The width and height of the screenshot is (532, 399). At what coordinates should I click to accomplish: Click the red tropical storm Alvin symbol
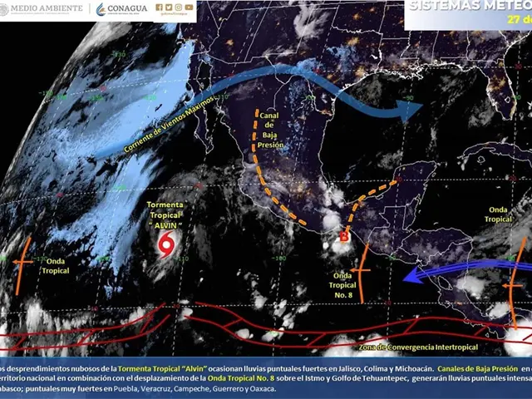[x=167, y=246]
